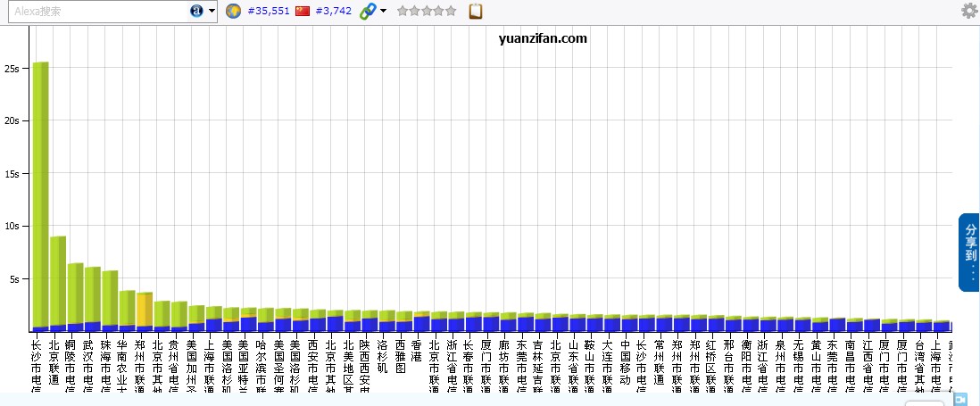Screen dimensions: 980x406
Task: Click the global rank globe icon
Action: click(x=233, y=11)
